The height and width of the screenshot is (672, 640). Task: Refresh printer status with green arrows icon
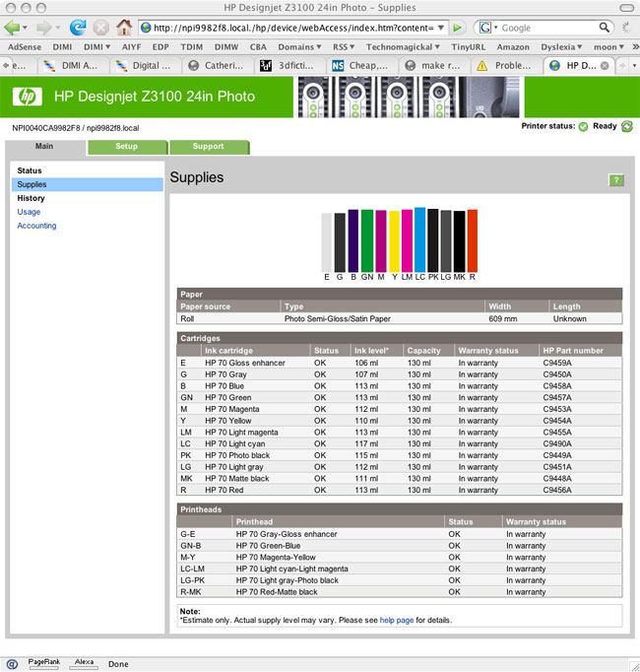[x=627, y=126]
